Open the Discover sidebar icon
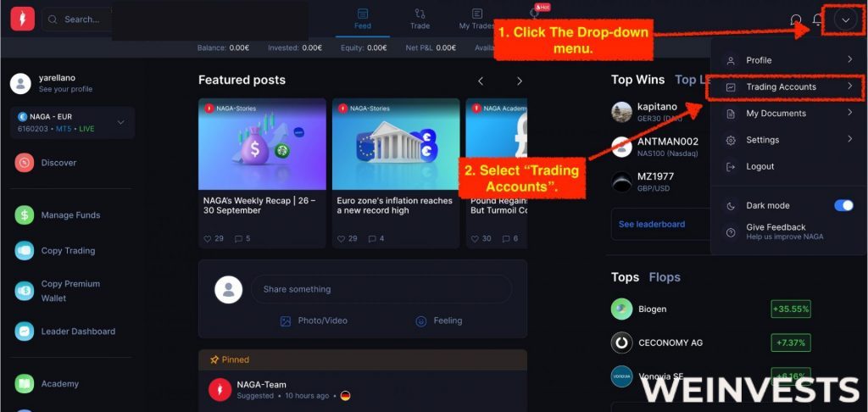This screenshot has height=412, width=868. tap(25, 163)
